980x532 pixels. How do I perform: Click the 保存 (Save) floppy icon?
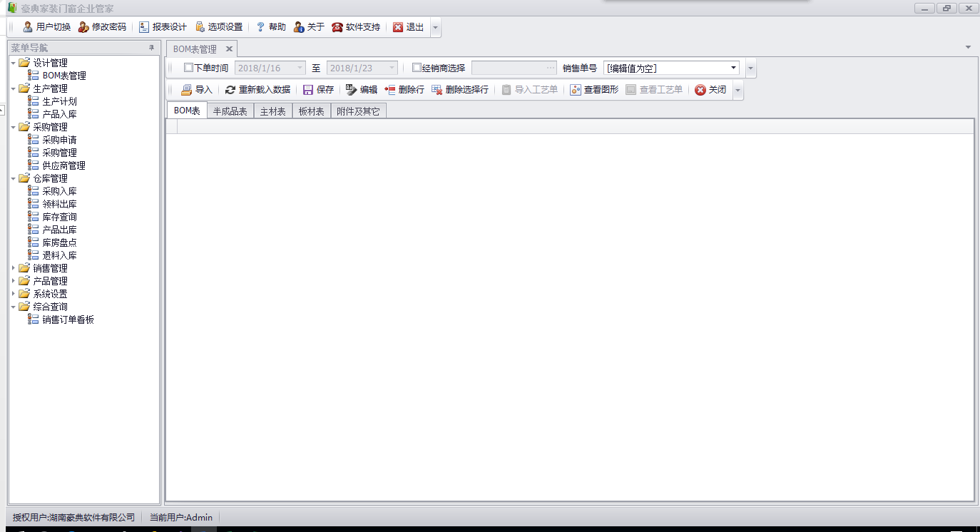click(308, 90)
